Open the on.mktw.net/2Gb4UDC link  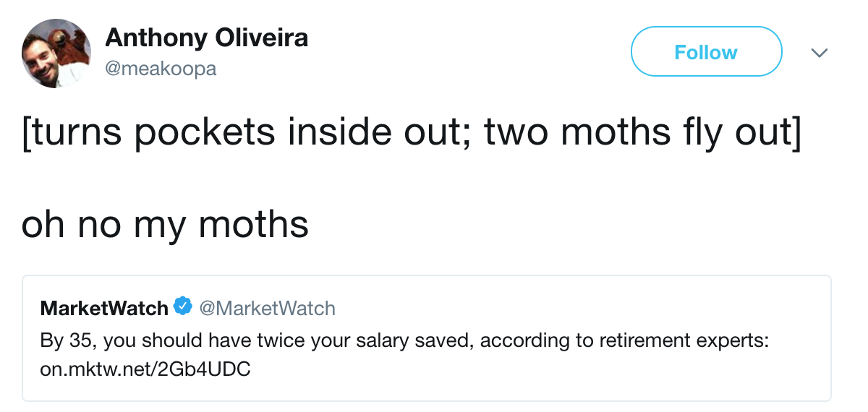pyautogui.click(x=145, y=369)
